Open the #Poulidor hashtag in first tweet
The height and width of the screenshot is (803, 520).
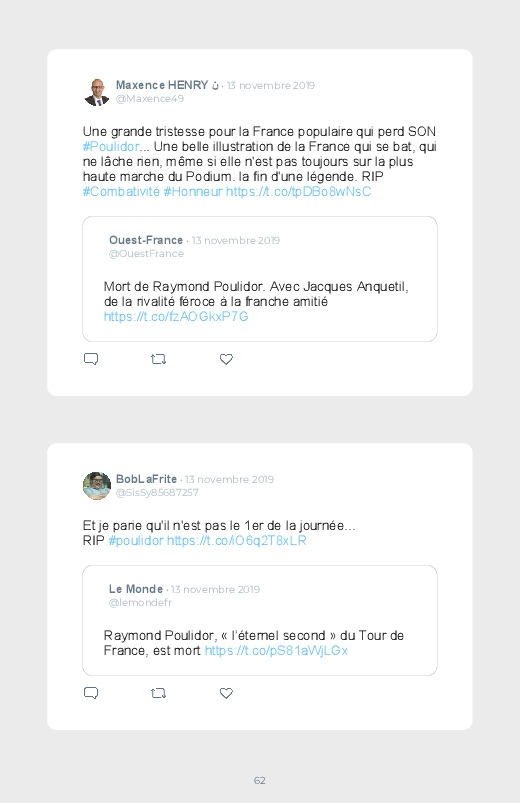tap(111, 146)
